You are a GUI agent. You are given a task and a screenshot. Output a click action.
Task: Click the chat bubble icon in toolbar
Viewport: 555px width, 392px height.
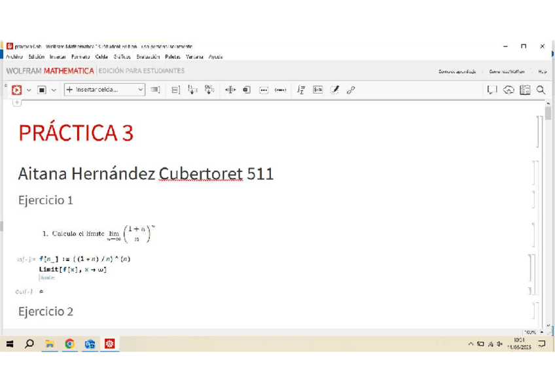pyautogui.click(x=492, y=90)
